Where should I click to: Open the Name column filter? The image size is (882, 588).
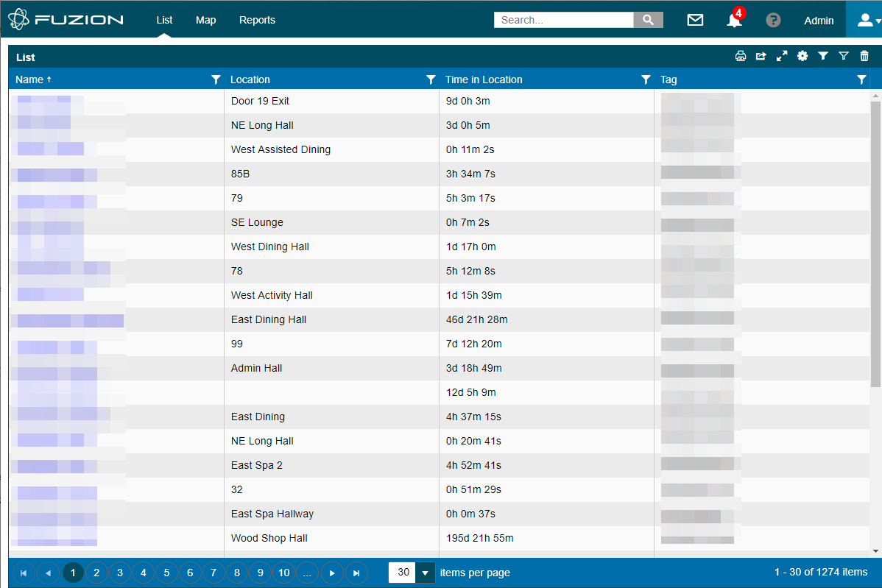pyautogui.click(x=216, y=79)
